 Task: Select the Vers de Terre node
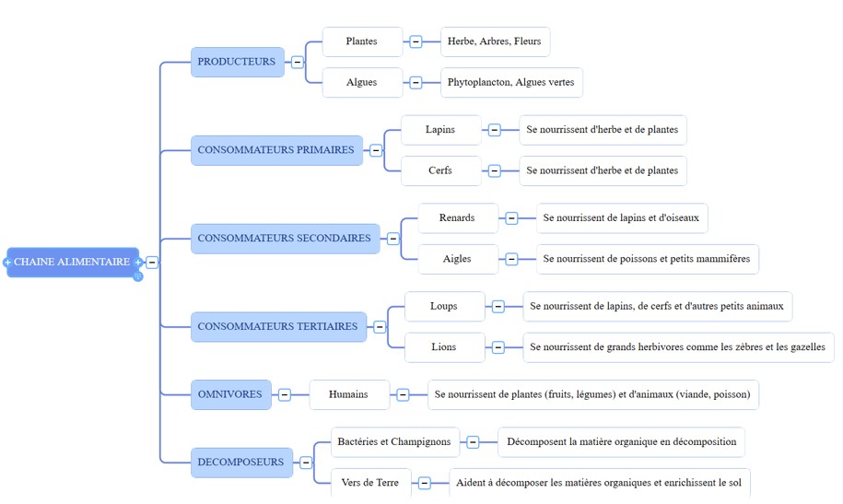[370, 483]
